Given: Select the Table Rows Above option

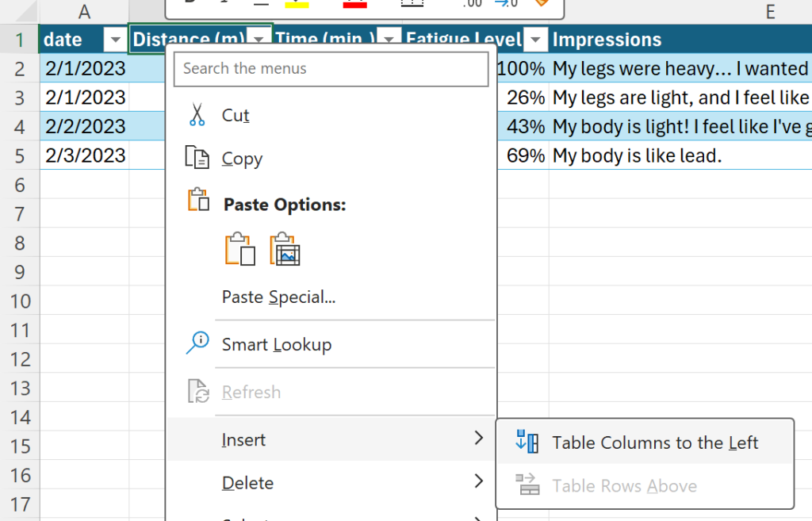Looking at the screenshot, I should (x=645, y=486).
